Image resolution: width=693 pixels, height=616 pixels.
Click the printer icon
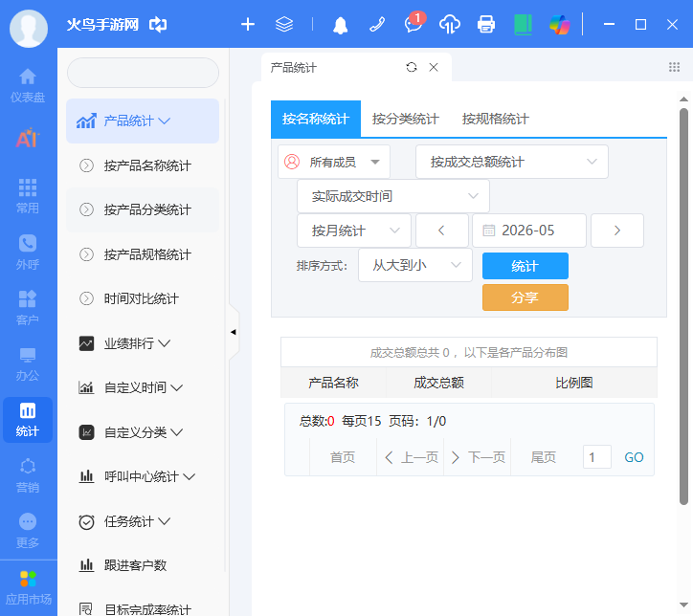click(485, 24)
